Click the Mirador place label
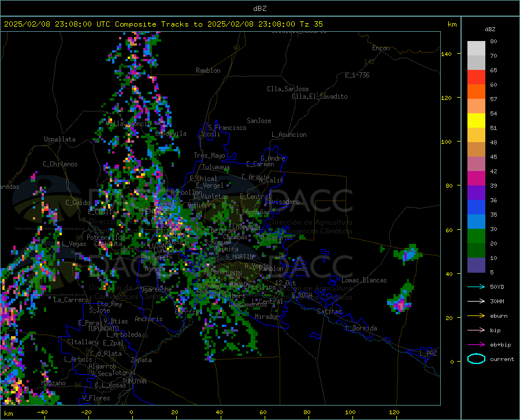 (267, 317)
